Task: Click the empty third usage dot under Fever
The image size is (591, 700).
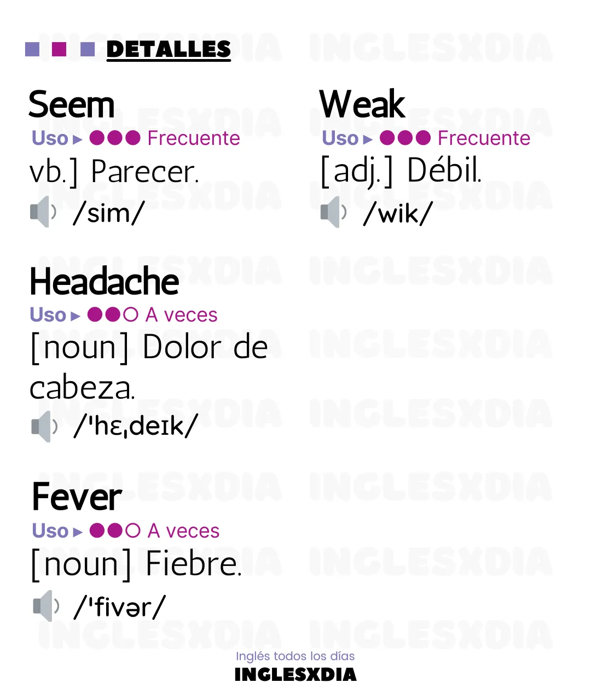Action: (133, 530)
